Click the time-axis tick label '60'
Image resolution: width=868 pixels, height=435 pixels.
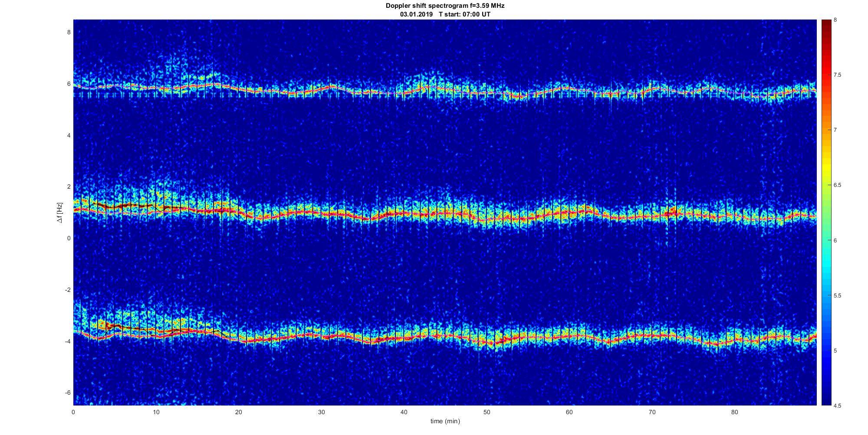569,412
